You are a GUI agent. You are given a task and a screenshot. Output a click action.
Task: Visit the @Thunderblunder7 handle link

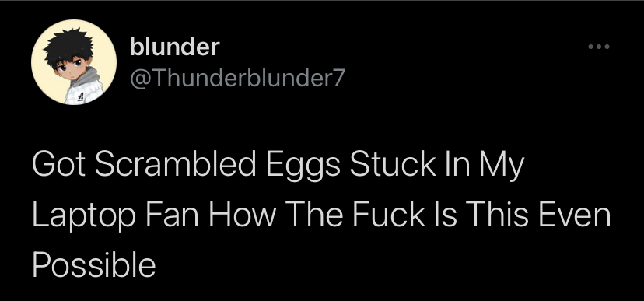click(x=237, y=78)
